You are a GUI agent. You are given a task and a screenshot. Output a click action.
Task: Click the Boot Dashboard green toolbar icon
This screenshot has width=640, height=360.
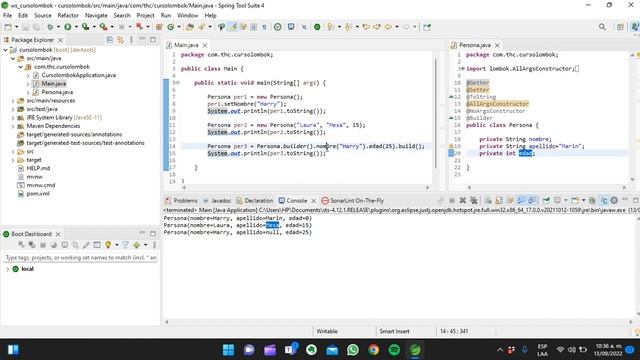pyautogui.click(x=317, y=27)
